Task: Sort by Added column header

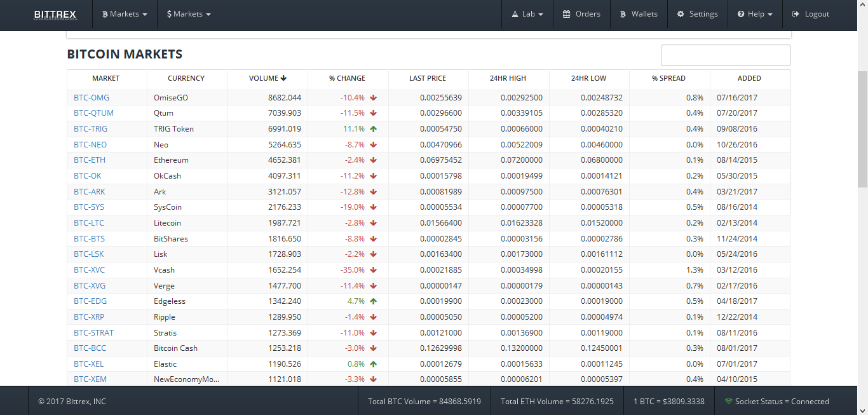Action: click(x=749, y=78)
